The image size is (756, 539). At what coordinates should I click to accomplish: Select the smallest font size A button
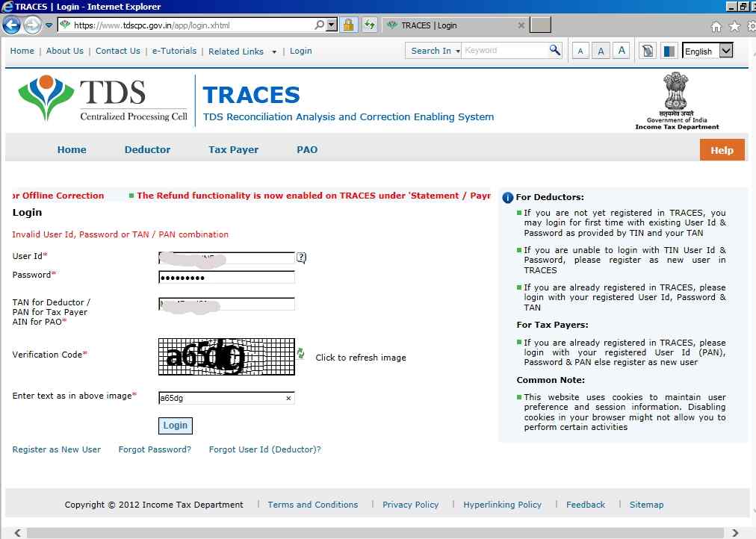[x=580, y=51]
